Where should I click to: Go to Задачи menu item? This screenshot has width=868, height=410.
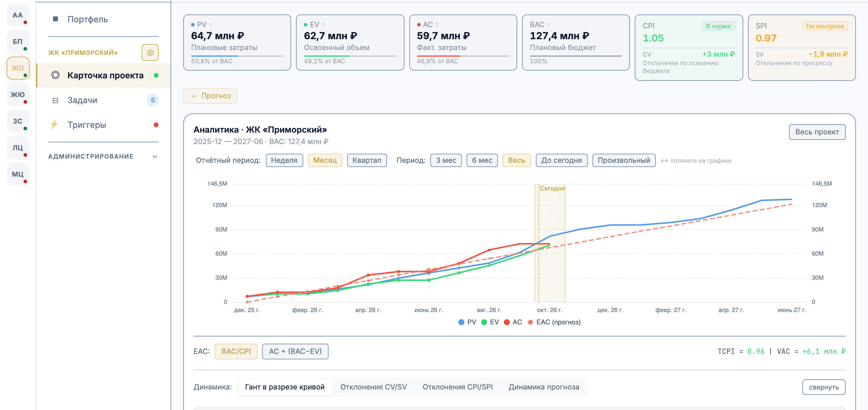(x=103, y=100)
